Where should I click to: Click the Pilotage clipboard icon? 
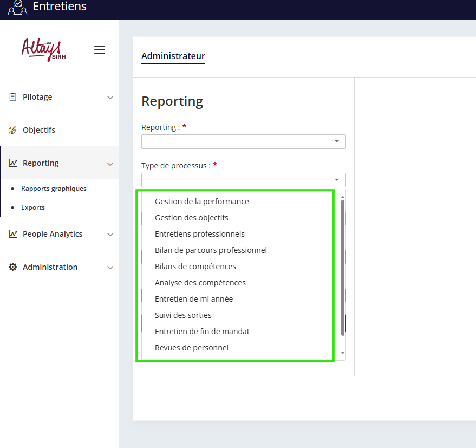12,97
